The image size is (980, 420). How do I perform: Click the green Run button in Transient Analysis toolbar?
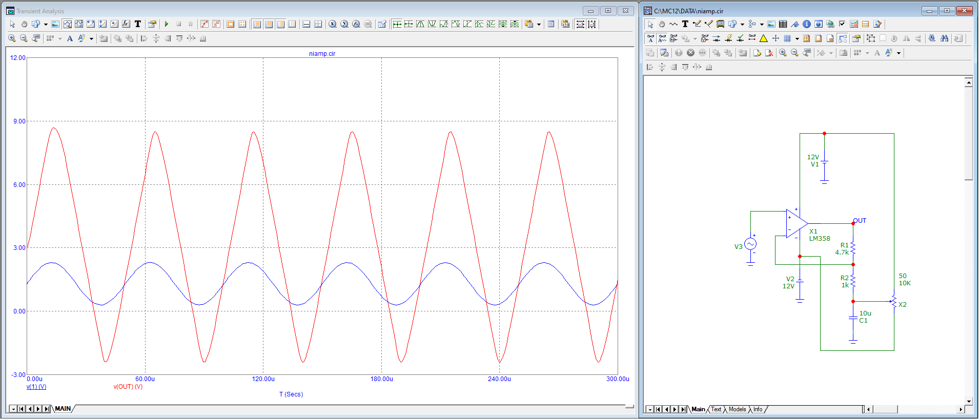[167, 24]
